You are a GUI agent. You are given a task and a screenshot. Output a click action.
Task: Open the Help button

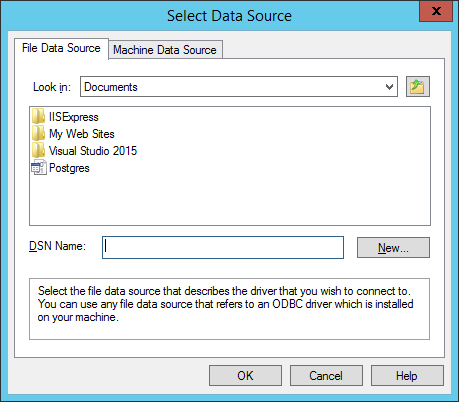point(407,376)
